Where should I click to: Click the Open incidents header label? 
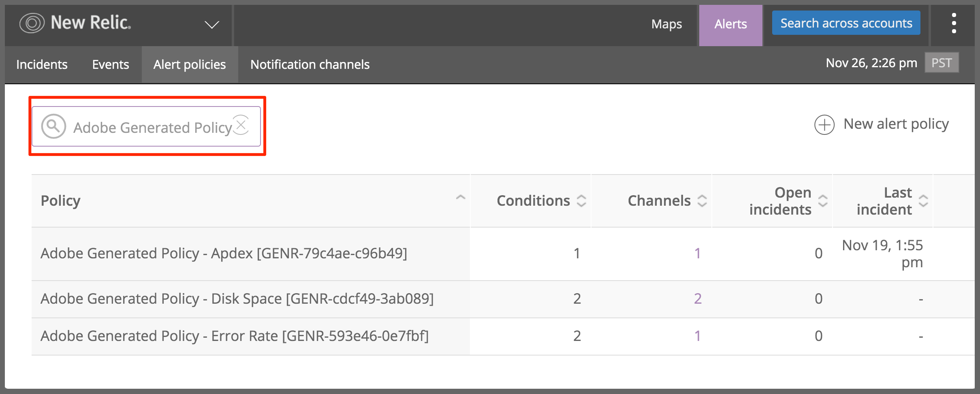point(780,201)
